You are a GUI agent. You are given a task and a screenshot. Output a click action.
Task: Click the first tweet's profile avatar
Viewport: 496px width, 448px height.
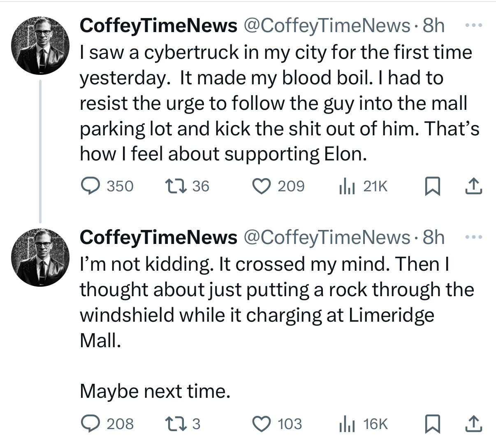point(40,46)
